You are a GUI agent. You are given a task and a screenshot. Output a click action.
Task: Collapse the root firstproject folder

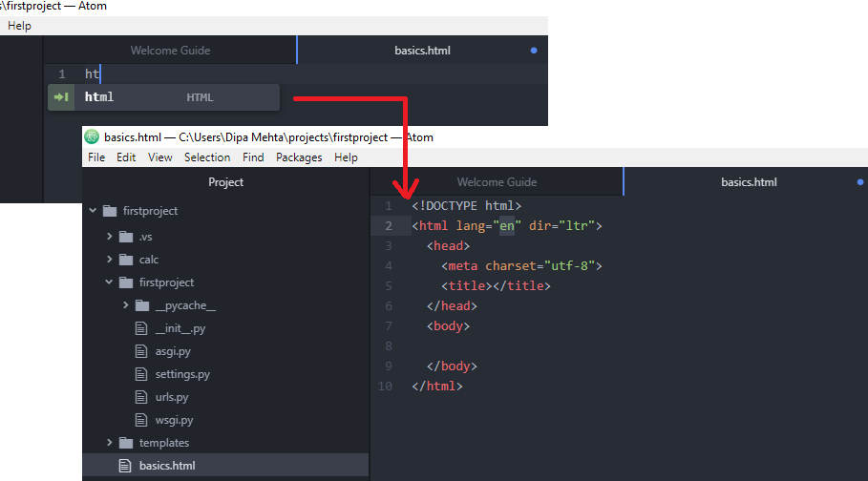93,210
